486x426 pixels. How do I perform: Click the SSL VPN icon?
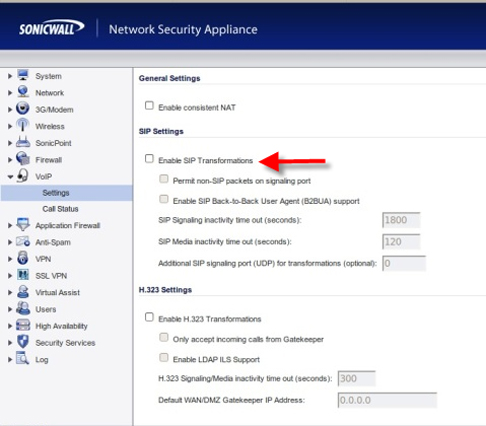click(23, 275)
